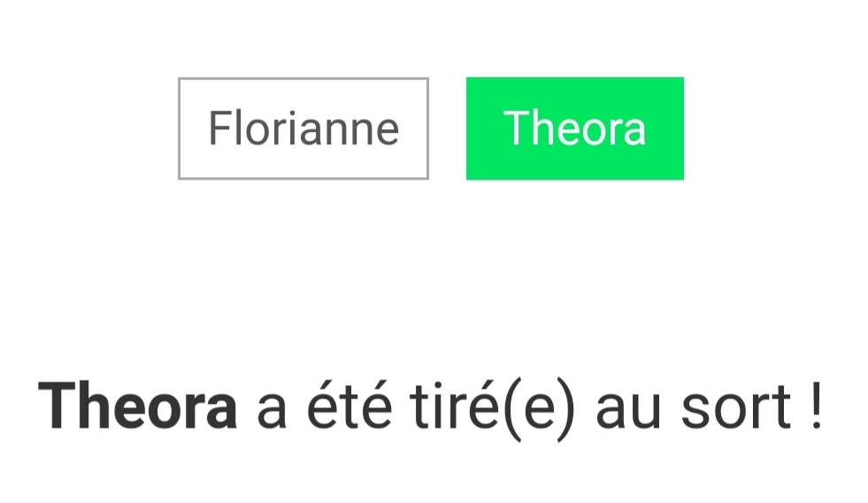Image resolution: width=868 pixels, height=503 pixels.
Task: Choose Theora from the name choices
Action: point(574,129)
